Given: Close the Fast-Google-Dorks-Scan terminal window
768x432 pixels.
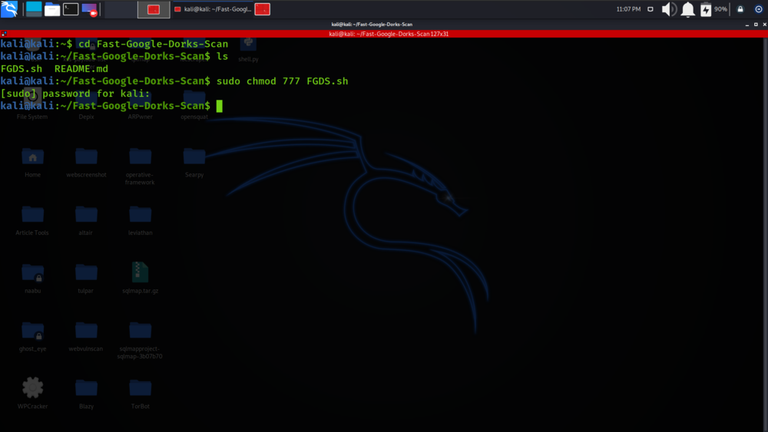Looking at the screenshot, I should [765, 24].
